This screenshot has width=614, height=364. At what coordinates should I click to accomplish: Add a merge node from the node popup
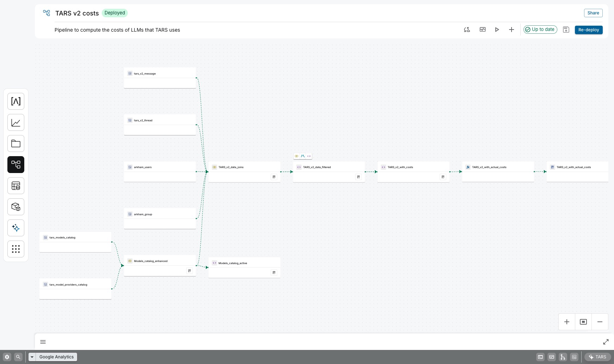tap(303, 156)
